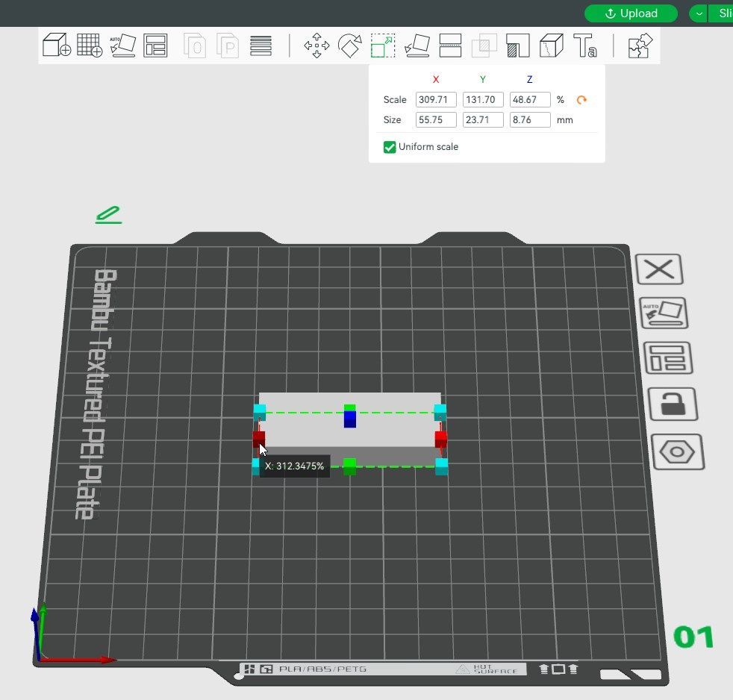Click the blue Z-axis scale handle
The width and height of the screenshot is (733, 700).
point(349,419)
